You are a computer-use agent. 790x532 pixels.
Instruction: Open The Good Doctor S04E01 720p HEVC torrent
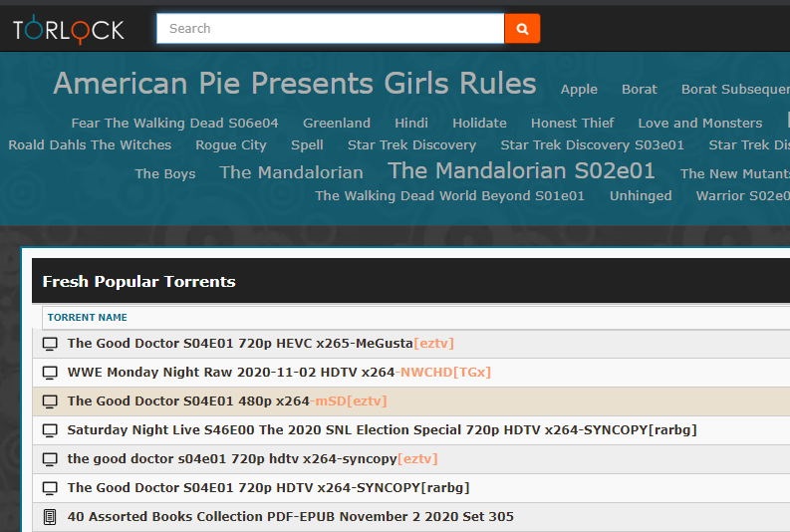pos(260,344)
